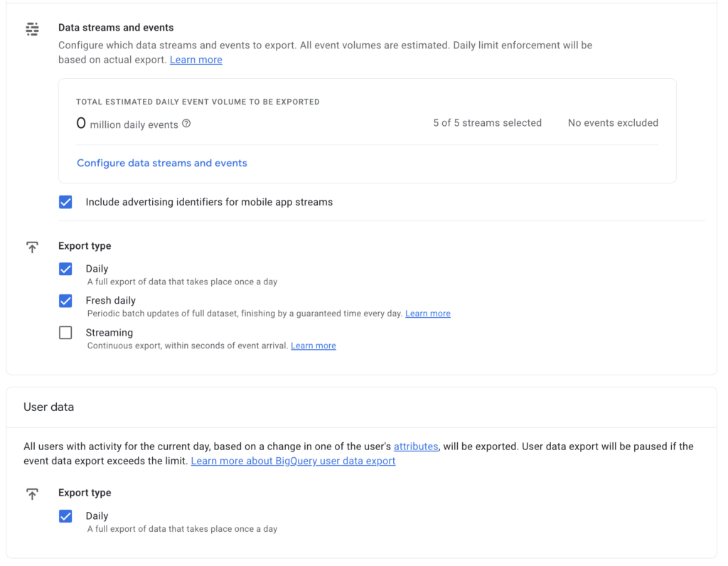Open the Streaming Learn more link
Screen dimensions: 728x566
coord(313,346)
